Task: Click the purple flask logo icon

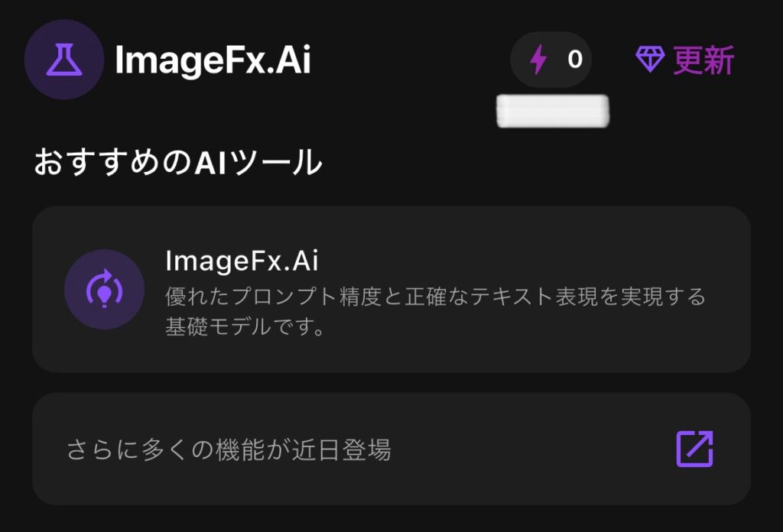Action: point(64,60)
